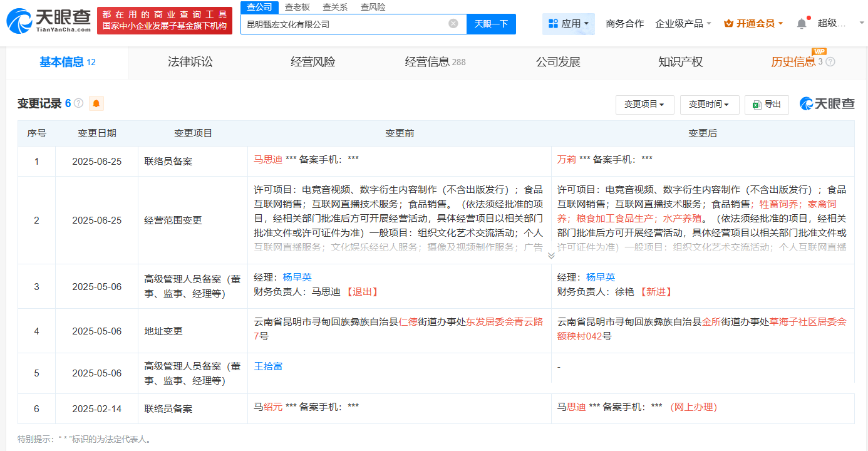868x451 pixels.
Task: Click the VIP badge on 历史信息 tab
Action: pos(819,51)
